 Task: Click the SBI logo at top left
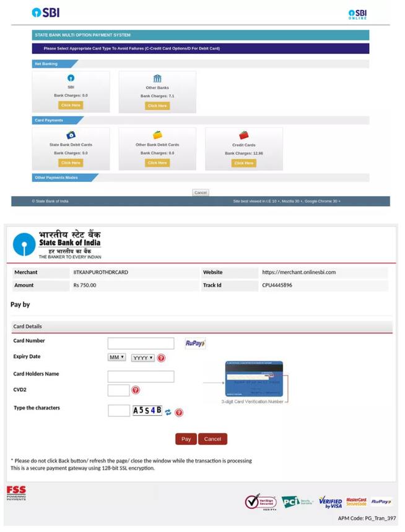(46, 12)
